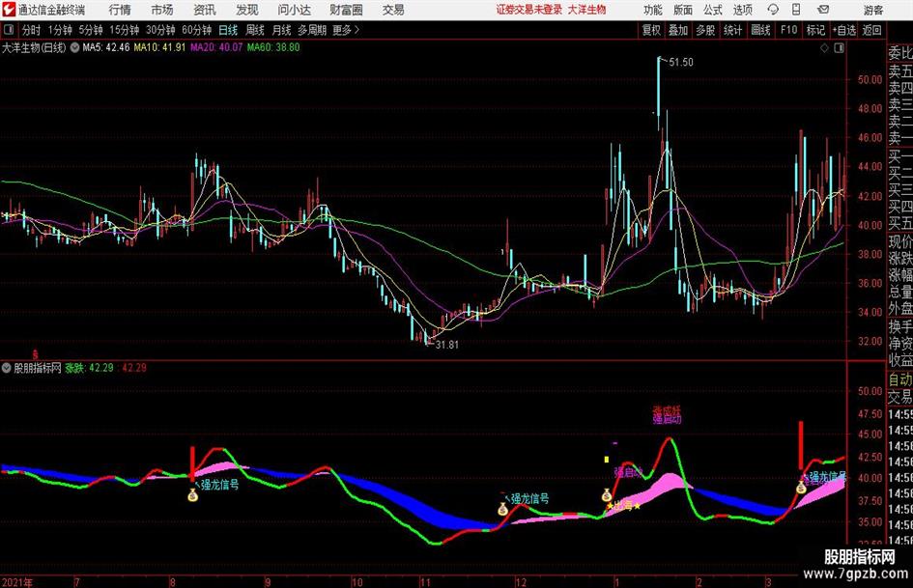Click the diamond icon at chart top right
Screen dimensions: 913x588
[824, 48]
